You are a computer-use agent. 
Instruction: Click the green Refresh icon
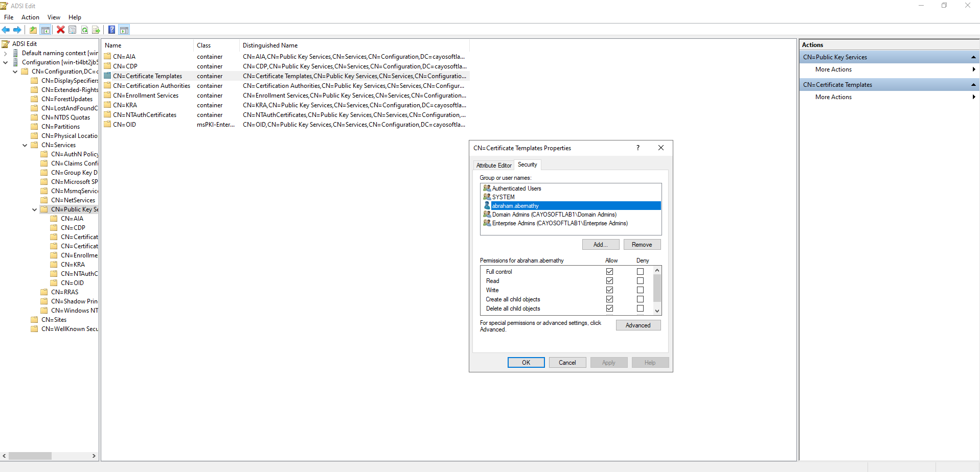tap(84, 30)
